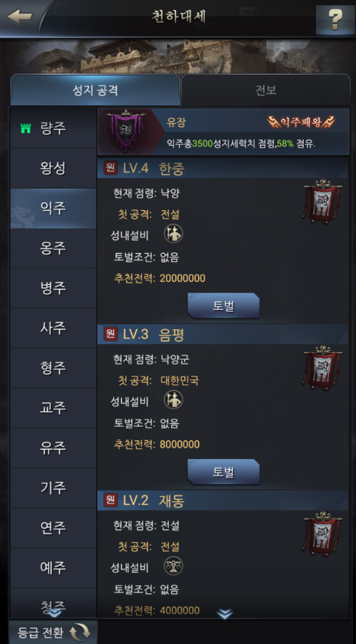Expand the region list with bottom chevron

click(x=54, y=613)
